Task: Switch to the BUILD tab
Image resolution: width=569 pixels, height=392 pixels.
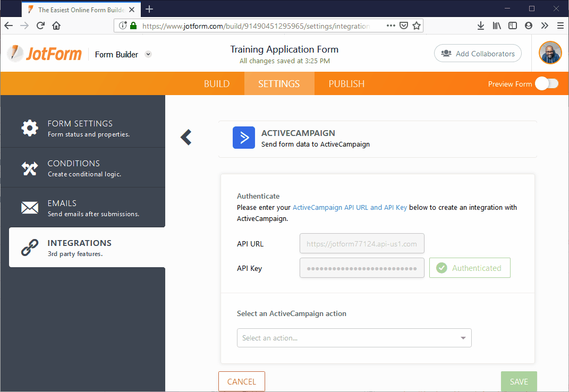Action: pyautogui.click(x=217, y=84)
